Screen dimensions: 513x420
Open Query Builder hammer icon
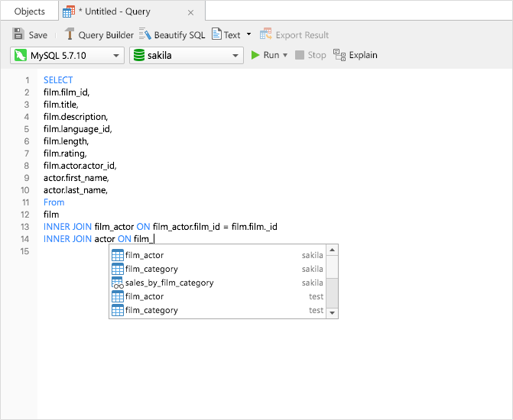69,34
